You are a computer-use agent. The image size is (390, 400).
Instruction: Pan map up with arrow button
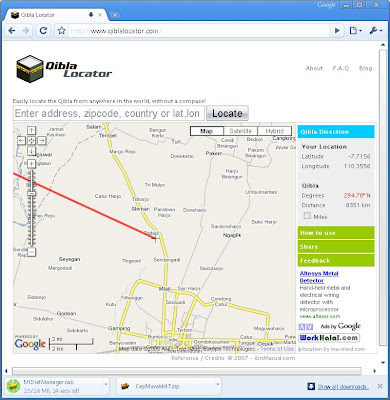pyautogui.click(x=31, y=130)
